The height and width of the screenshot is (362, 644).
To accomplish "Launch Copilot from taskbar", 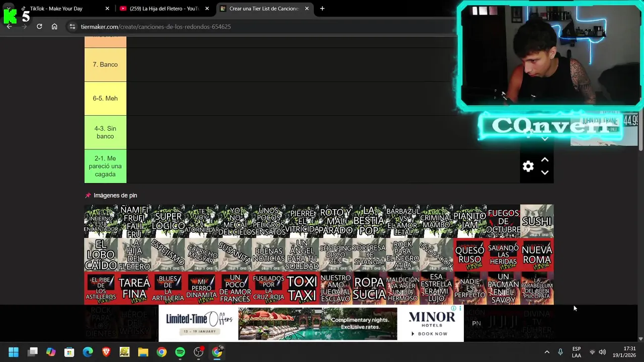I will pos(51,352).
